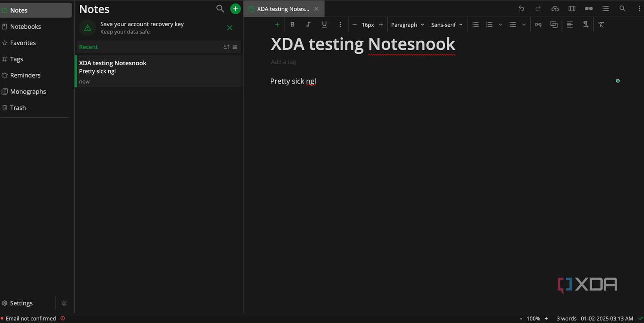Toggle focus mode with the glasses icon

click(x=589, y=9)
